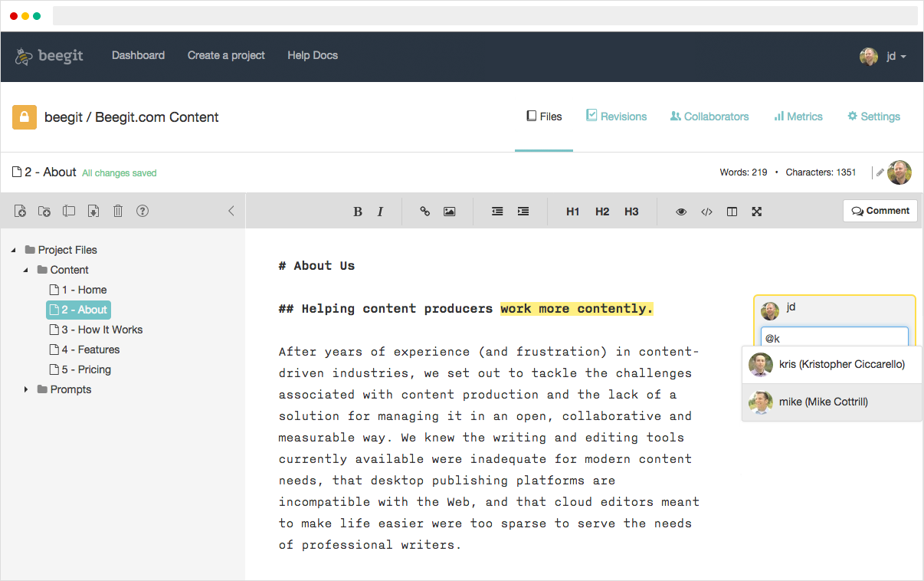
Task: Click the Characters: 1351 counter
Action: point(821,172)
